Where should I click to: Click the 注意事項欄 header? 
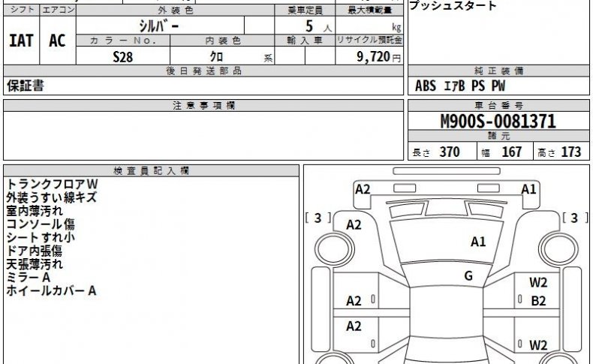click(203, 106)
